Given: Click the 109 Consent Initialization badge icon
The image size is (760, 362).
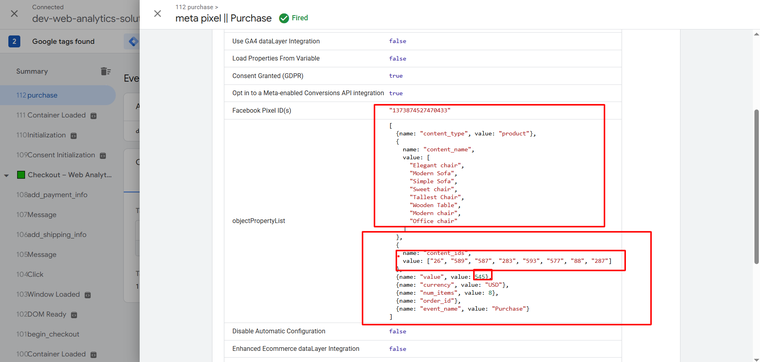Looking at the screenshot, I should 103,156.
